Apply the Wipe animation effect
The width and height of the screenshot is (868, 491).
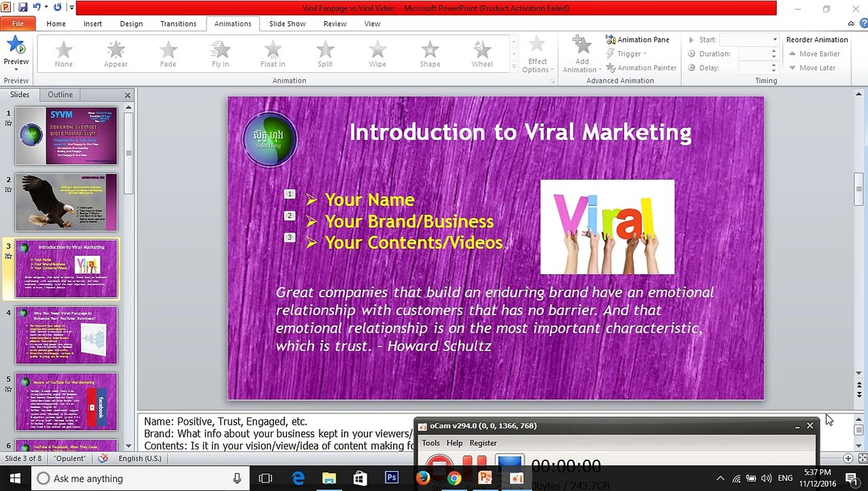pos(377,54)
